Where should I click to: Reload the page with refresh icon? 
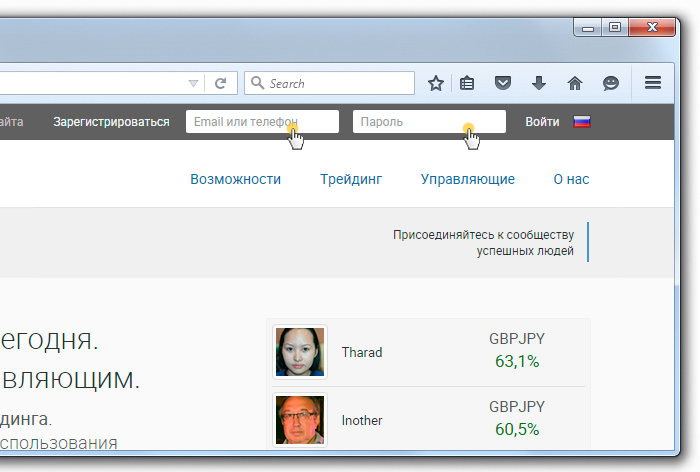click(221, 83)
